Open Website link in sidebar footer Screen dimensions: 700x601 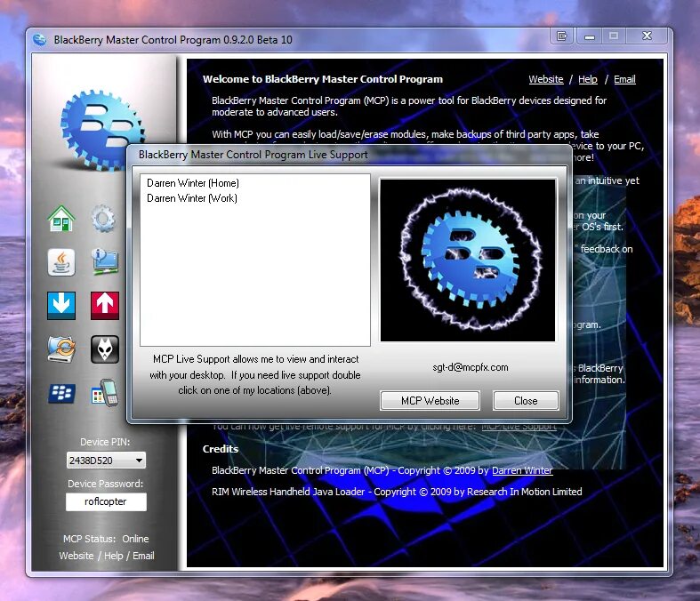tap(76, 556)
